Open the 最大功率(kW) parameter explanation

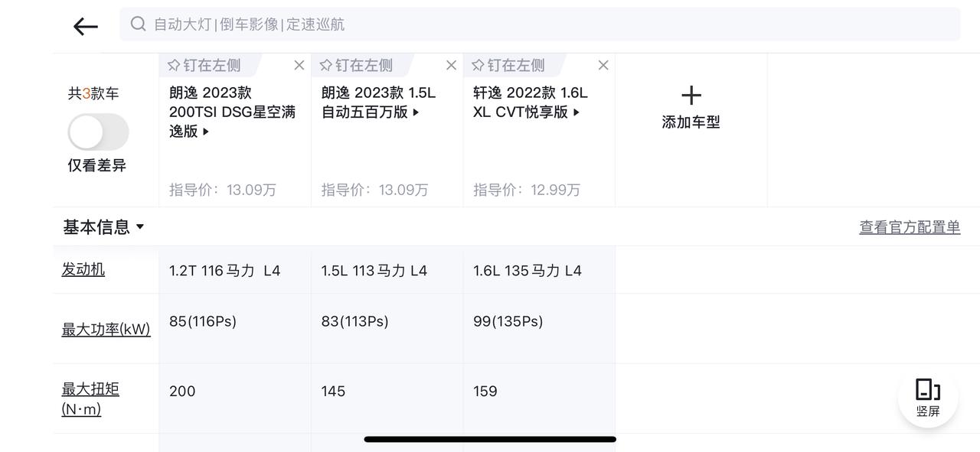click(x=106, y=329)
